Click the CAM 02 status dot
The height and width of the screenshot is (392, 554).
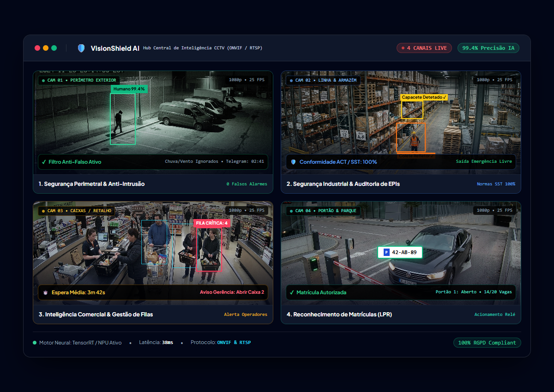pos(291,80)
